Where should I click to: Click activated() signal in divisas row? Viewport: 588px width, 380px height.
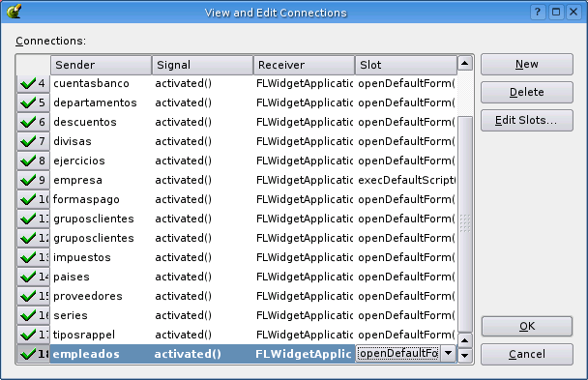203,141
